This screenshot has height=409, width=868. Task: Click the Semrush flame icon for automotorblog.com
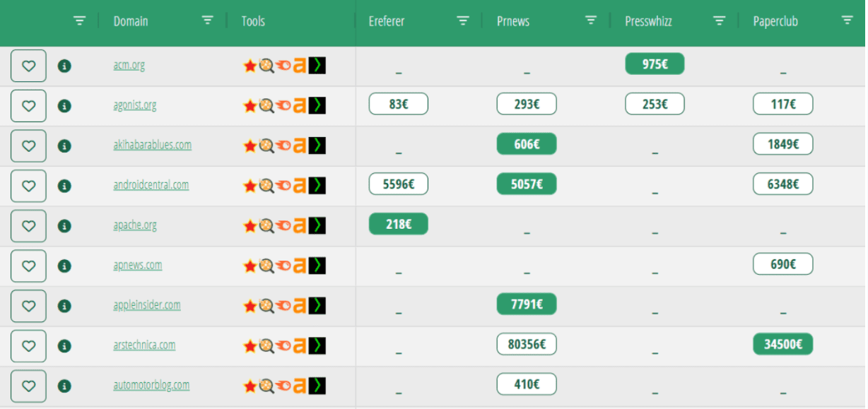(283, 386)
